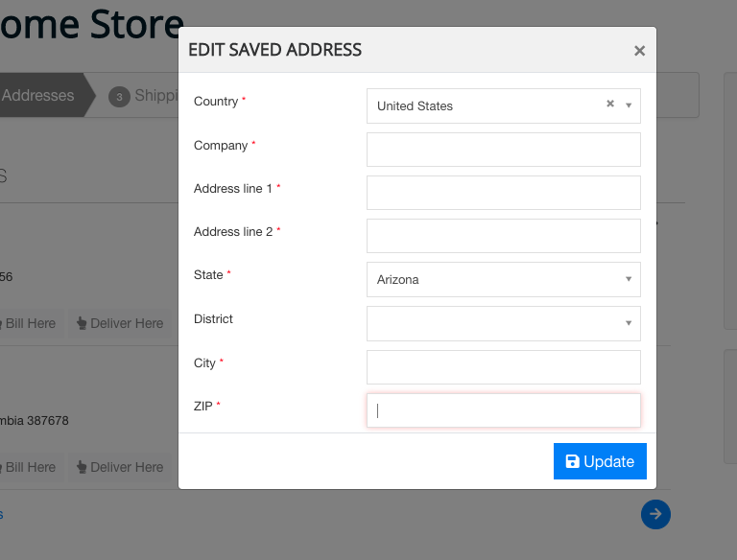Click the second Deliver Here button

(x=120, y=467)
